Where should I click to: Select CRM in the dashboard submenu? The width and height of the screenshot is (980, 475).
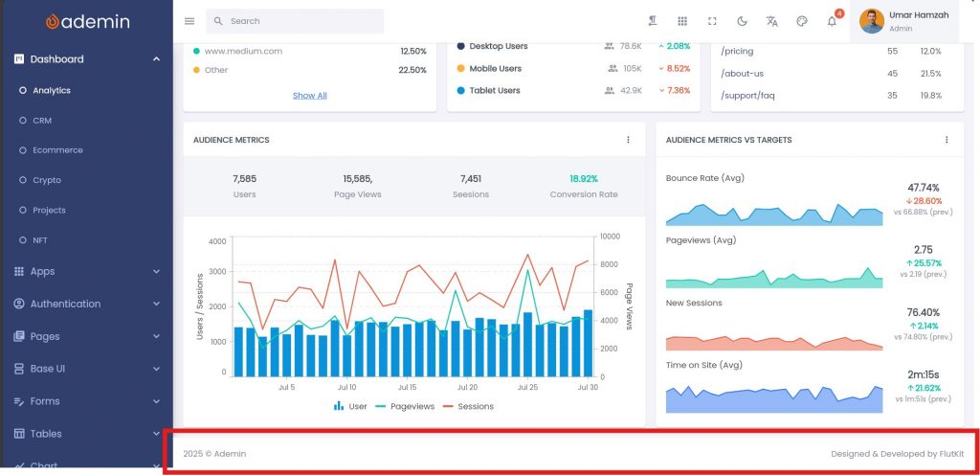[42, 121]
